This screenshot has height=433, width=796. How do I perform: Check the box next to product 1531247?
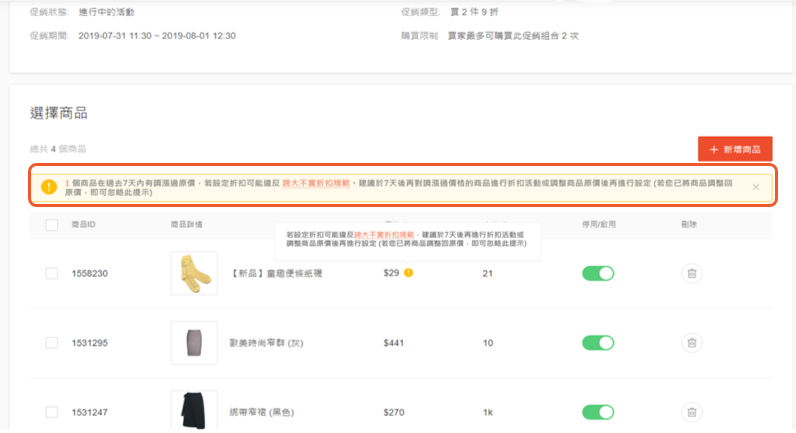tap(52, 411)
